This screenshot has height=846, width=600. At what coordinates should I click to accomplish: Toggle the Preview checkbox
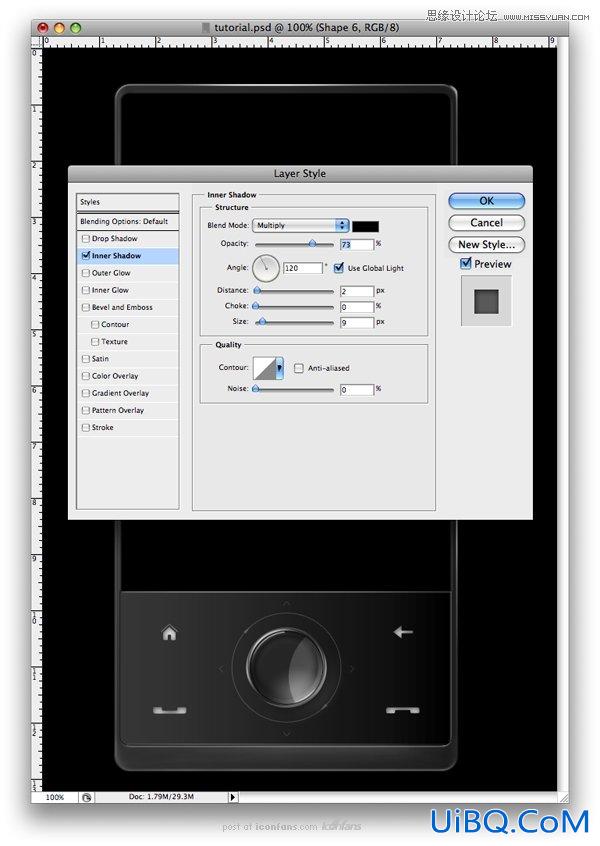pos(466,263)
